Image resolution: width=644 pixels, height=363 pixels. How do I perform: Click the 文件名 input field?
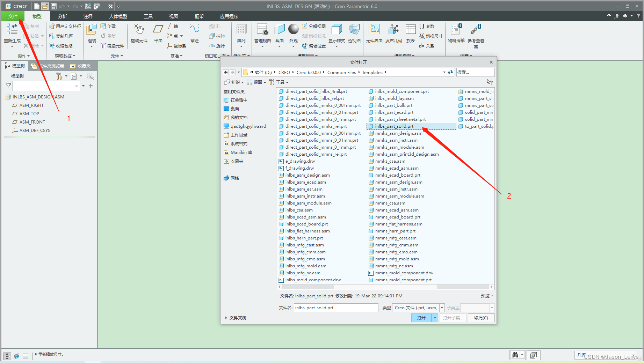pyautogui.click(x=336, y=308)
